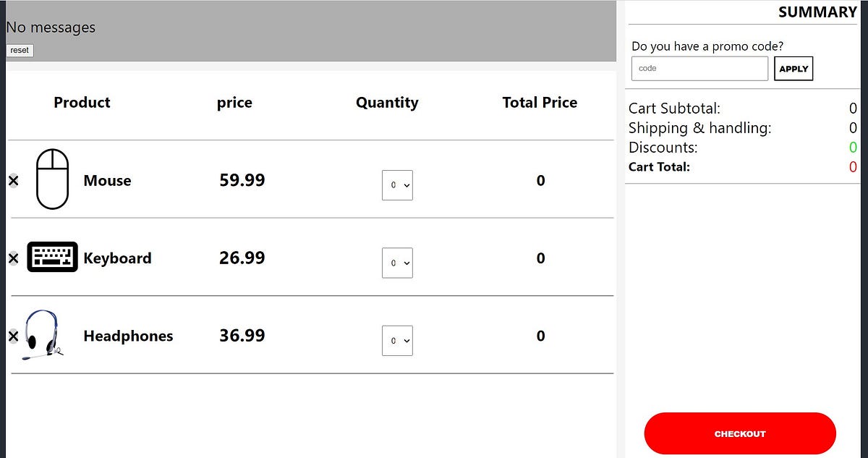Image resolution: width=868 pixels, height=458 pixels.
Task: Click the Mouse product name
Action: 107,181
